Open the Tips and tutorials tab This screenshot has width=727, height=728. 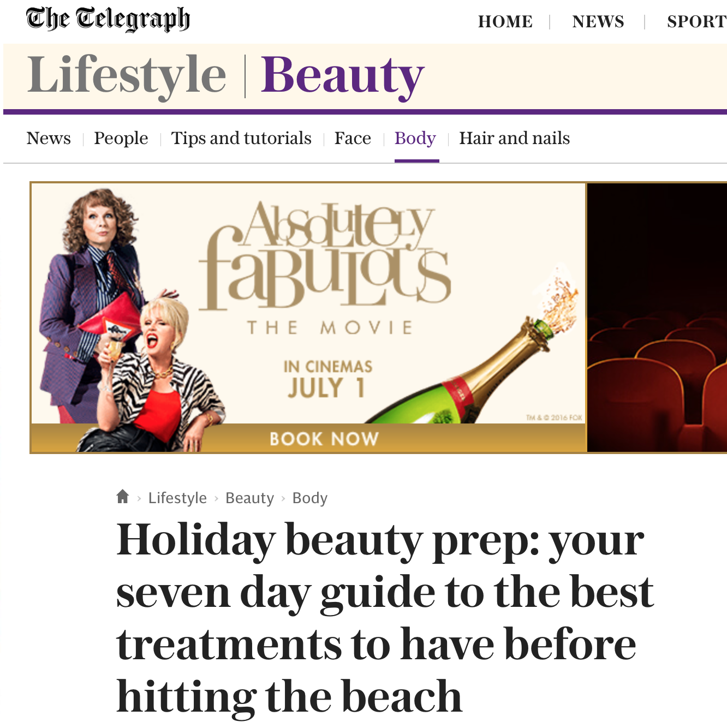[x=241, y=139]
